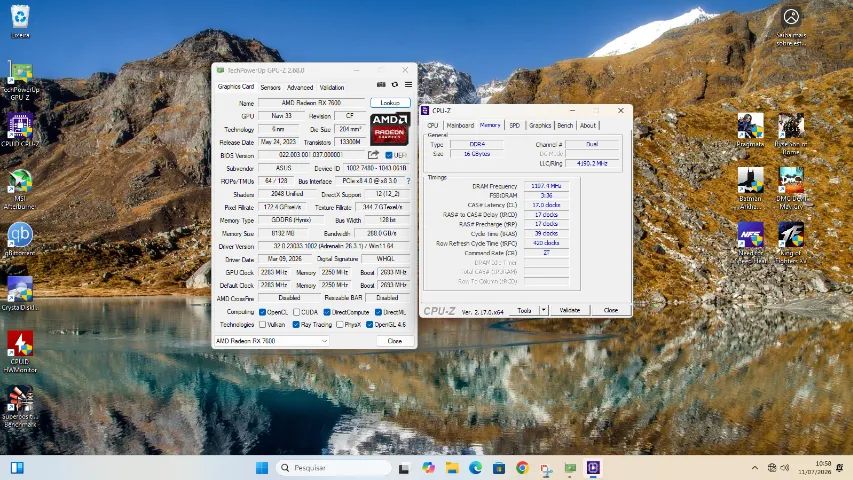Screen dimensions: 853x480
Task: Click the Windows Start button
Action: point(262,467)
